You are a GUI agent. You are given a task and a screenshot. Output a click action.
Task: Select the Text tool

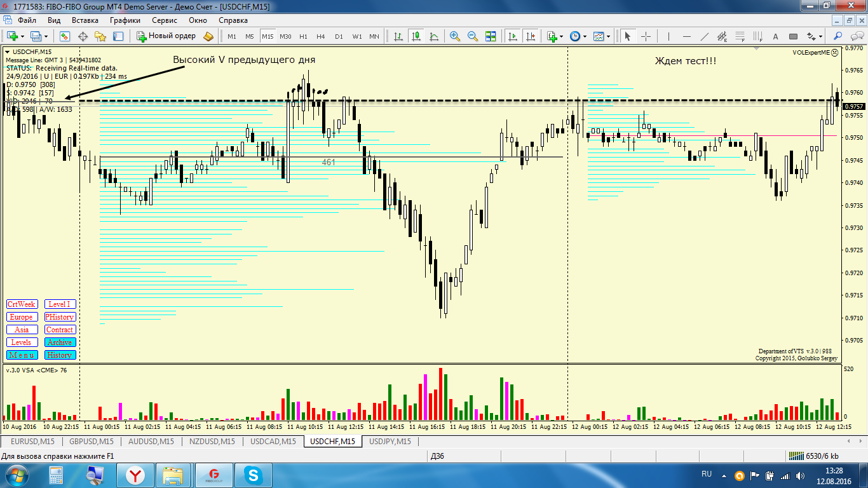pyautogui.click(x=775, y=36)
